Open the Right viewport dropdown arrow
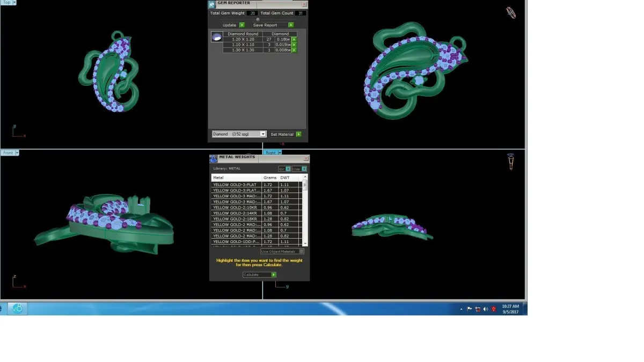The width and height of the screenshot is (644, 362). click(x=280, y=153)
